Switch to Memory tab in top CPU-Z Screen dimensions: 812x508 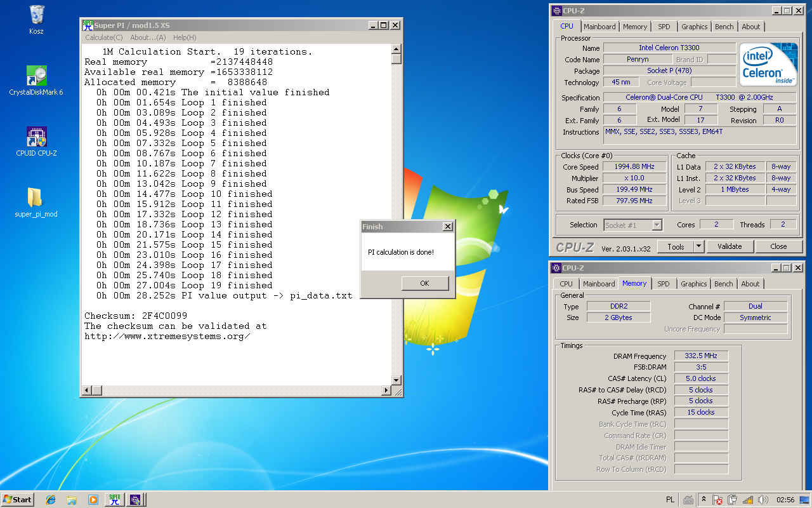pyautogui.click(x=635, y=27)
